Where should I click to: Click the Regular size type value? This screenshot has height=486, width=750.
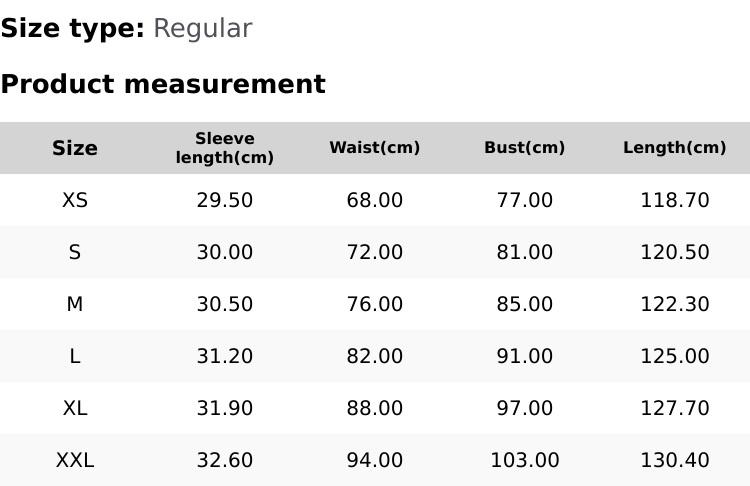click(x=202, y=28)
